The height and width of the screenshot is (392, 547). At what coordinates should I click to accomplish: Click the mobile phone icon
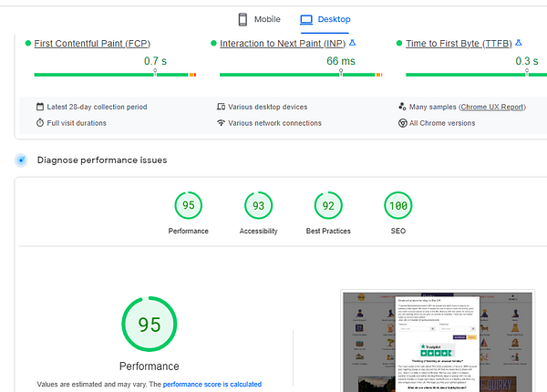243,19
